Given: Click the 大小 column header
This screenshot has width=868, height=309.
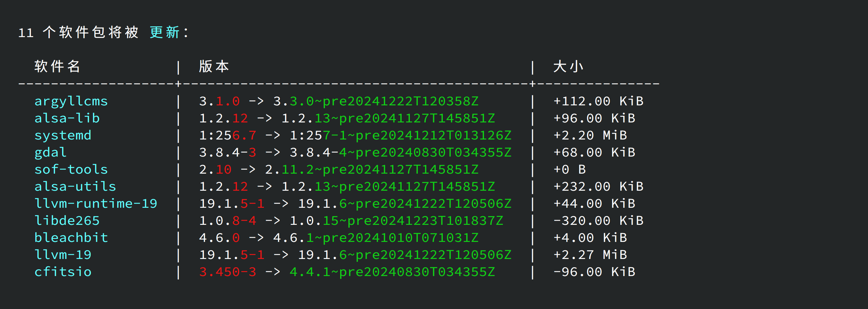Looking at the screenshot, I should coord(568,67).
